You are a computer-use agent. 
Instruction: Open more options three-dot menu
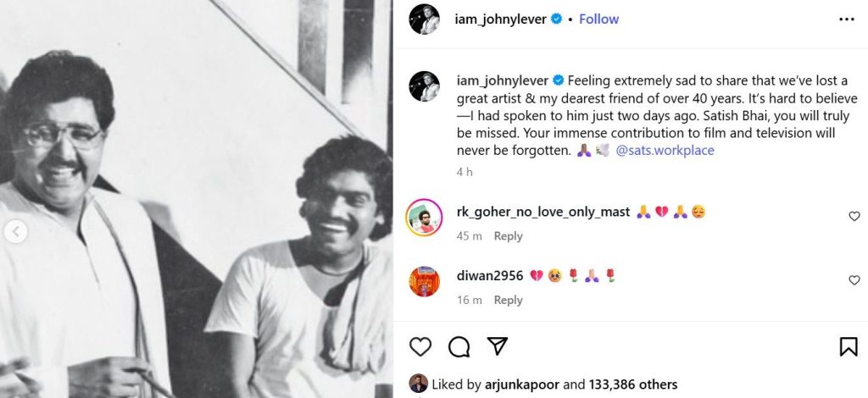[847, 19]
